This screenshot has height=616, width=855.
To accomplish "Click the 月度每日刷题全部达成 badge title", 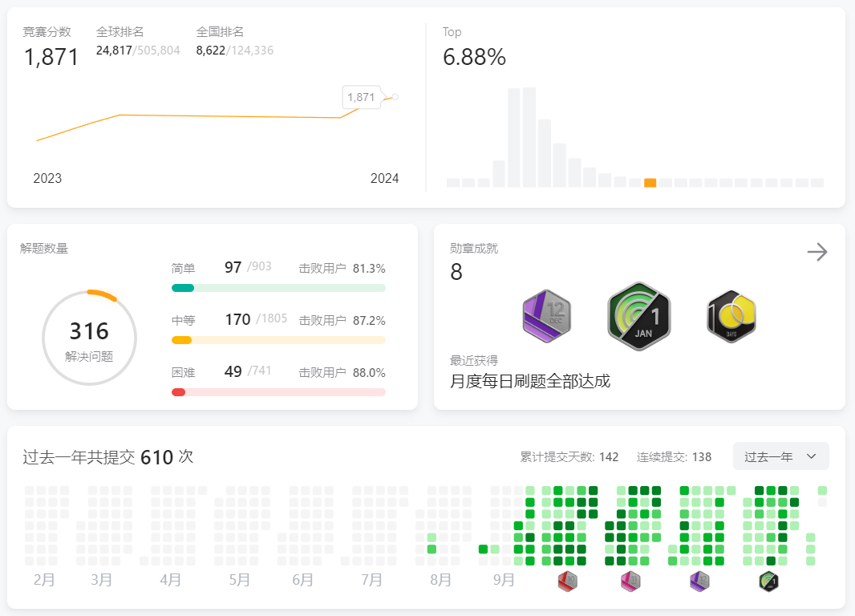I will pyautogui.click(x=530, y=381).
